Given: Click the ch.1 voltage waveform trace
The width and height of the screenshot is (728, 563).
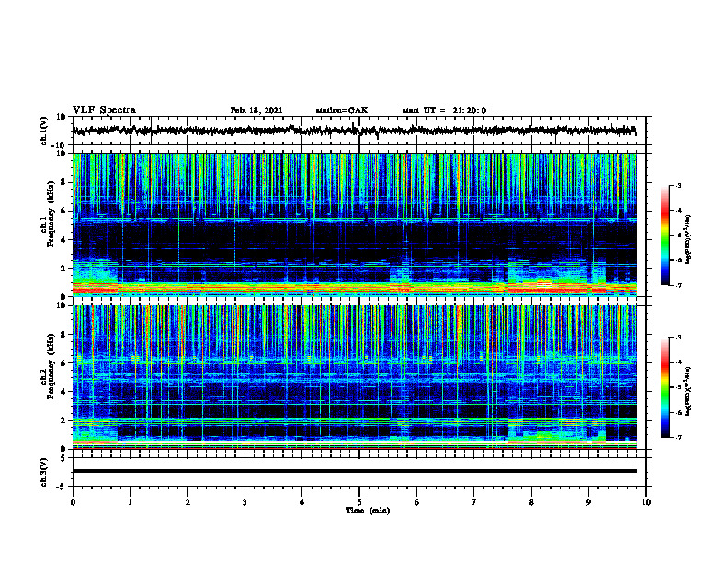Looking at the screenshot, I should point(354,131).
